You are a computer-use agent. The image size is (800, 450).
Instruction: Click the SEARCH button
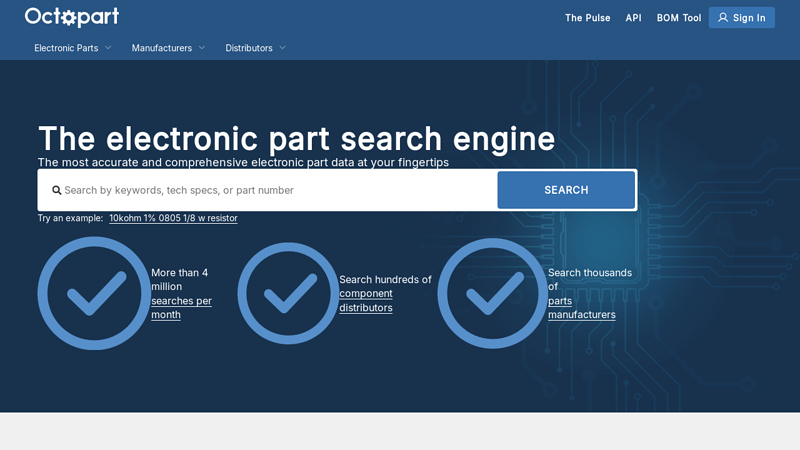(x=566, y=190)
